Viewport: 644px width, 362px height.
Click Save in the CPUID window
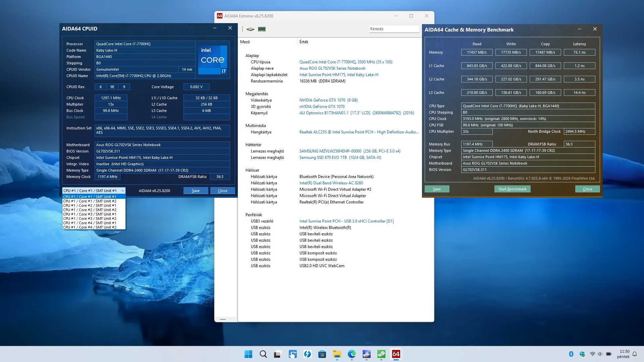pyautogui.click(x=196, y=191)
